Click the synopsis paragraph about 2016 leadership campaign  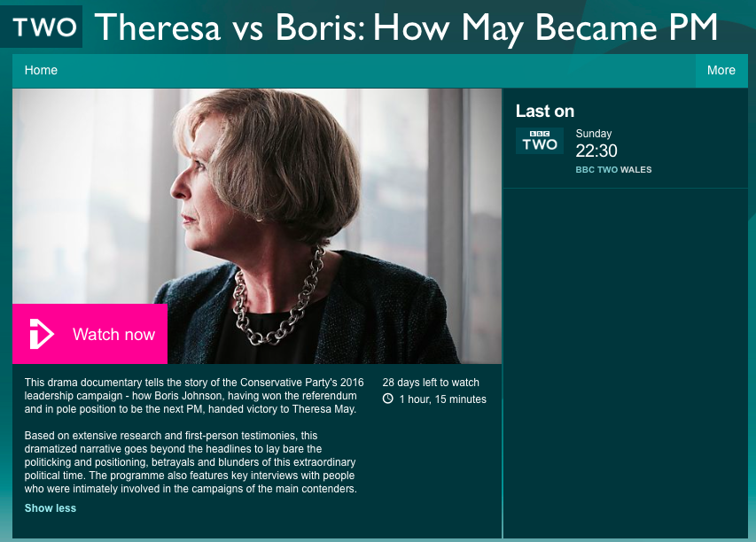pyautogui.click(x=194, y=396)
